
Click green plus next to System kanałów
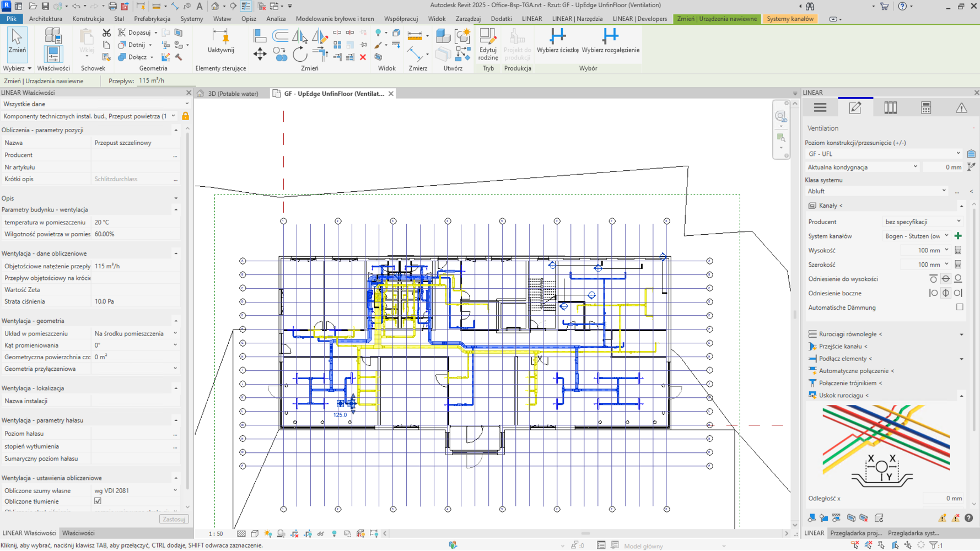[x=958, y=236]
